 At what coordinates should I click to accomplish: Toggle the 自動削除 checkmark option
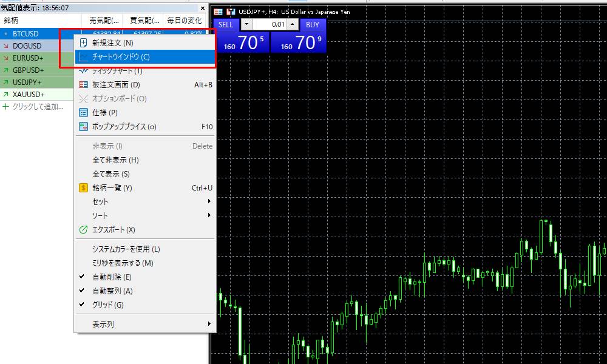[x=82, y=277]
